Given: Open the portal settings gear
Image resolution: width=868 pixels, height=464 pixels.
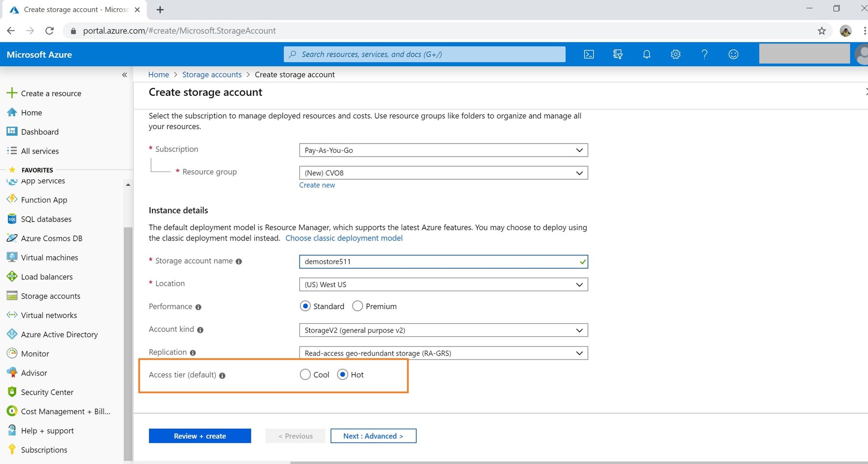Looking at the screenshot, I should [x=675, y=54].
